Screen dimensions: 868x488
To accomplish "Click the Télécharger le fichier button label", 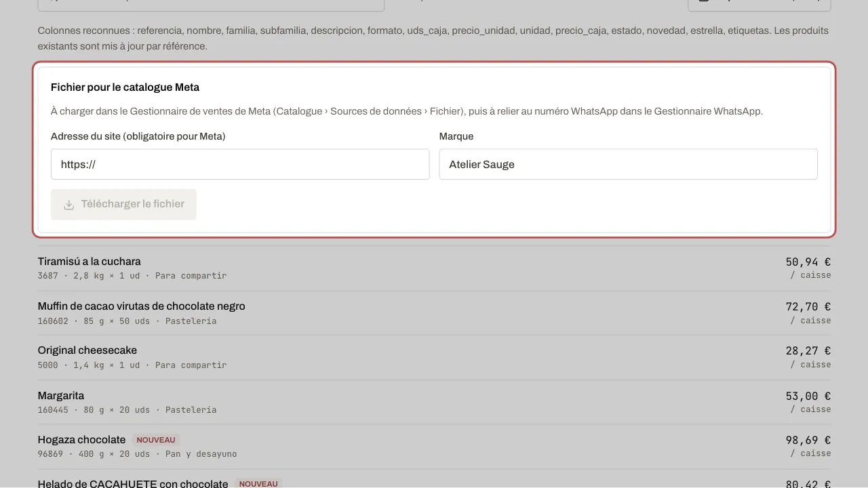I will [132, 204].
